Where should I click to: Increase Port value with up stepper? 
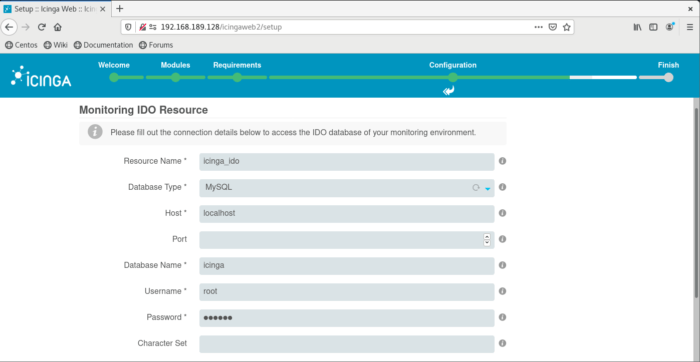click(x=487, y=237)
